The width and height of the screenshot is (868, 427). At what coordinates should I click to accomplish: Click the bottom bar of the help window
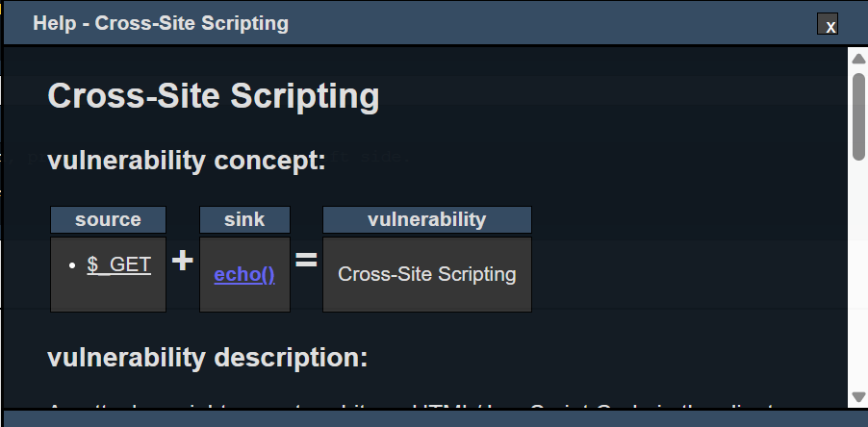(433, 419)
